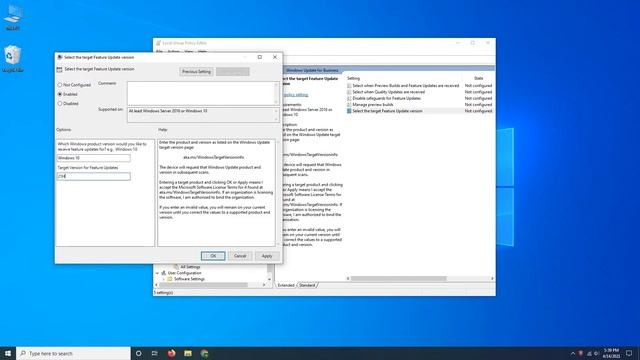Click the Apply button in dialog

coord(267,256)
